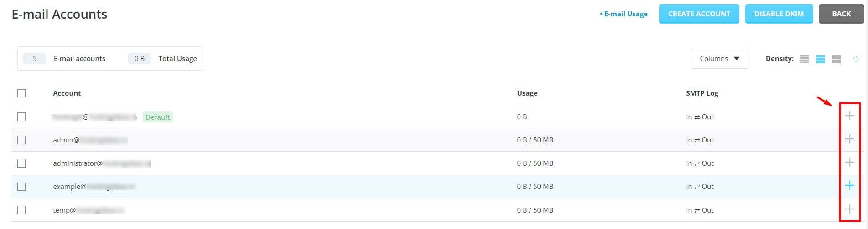Expand plus icon for administrator@ account
868x229 pixels.
(x=849, y=162)
